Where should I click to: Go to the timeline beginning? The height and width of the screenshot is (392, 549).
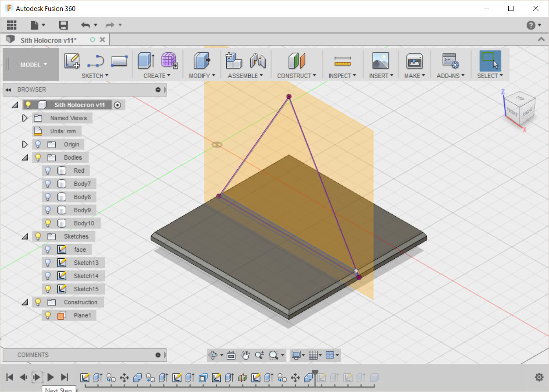click(x=10, y=377)
